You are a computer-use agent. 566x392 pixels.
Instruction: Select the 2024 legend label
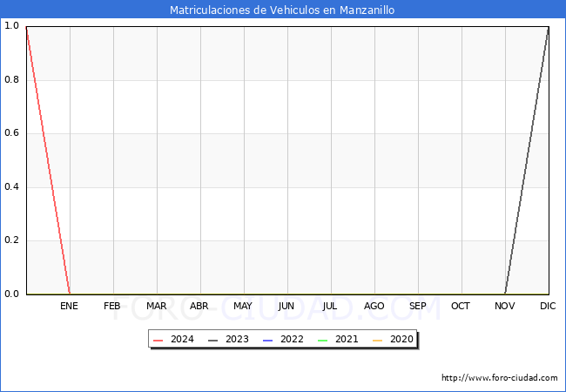[x=182, y=340]
